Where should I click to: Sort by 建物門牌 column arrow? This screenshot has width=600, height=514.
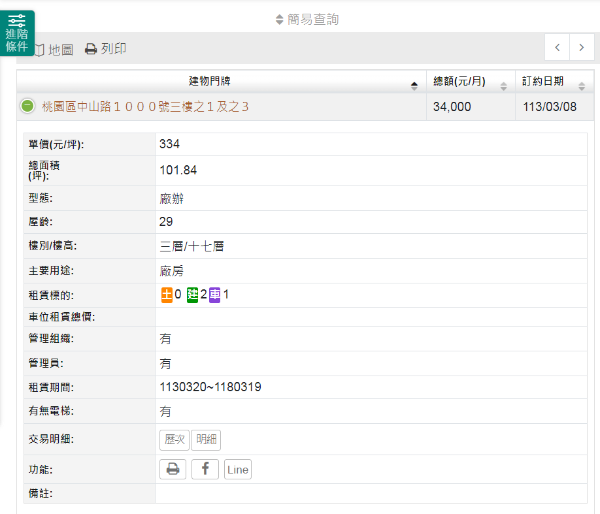(x=414, y=82)
